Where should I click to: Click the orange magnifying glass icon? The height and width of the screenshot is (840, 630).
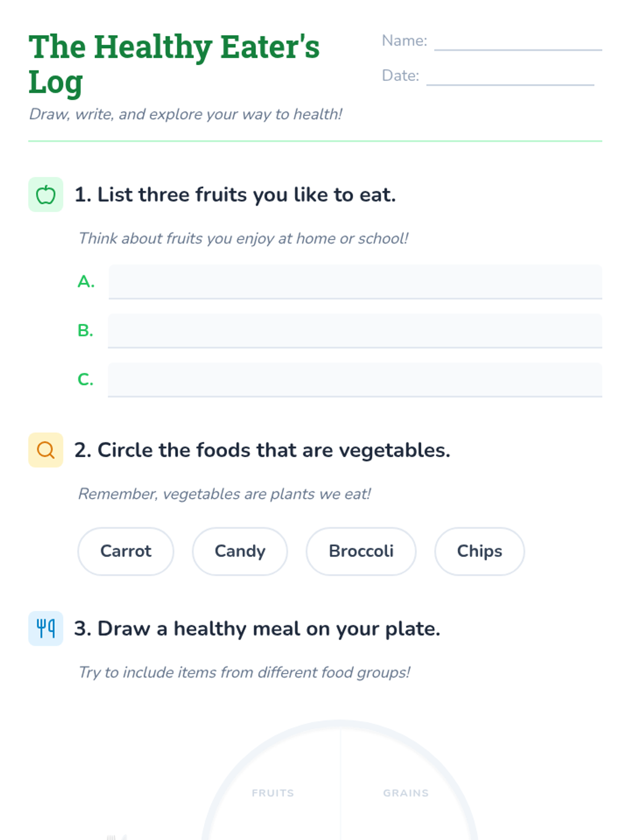tap(46, 450)
